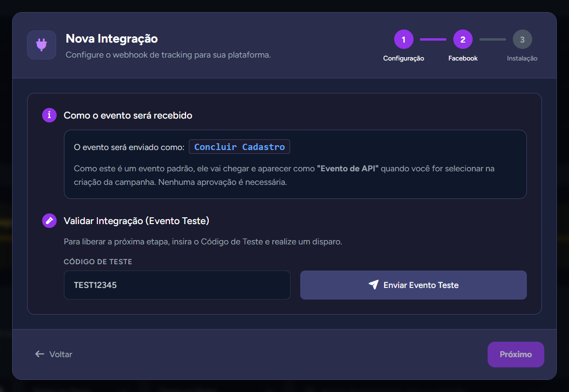Image resolution: width=569 pixels, height=392 pixels.
Task: Click the paper plane send icon
Action: [373, 285]
